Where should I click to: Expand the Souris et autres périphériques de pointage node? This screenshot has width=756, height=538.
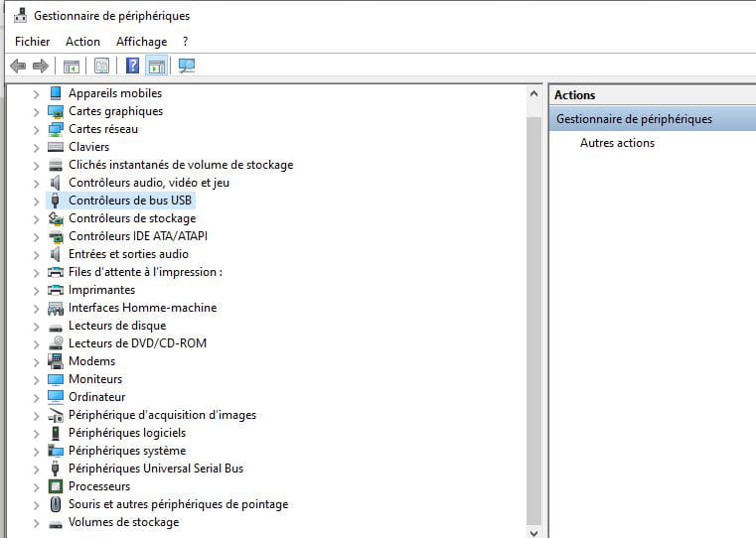click(x=37, y=504)
